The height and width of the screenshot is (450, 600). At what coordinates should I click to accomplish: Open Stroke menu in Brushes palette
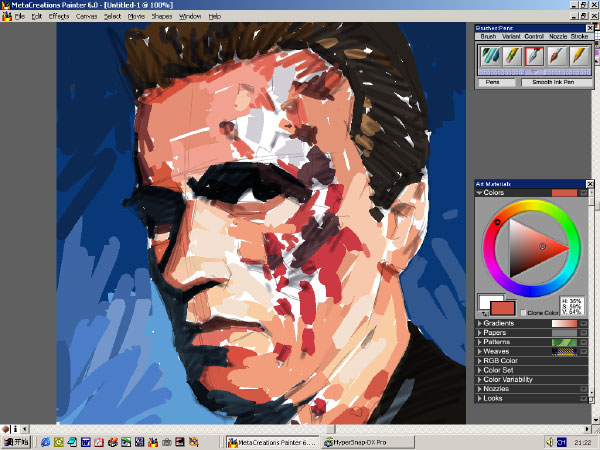(579, 36)
